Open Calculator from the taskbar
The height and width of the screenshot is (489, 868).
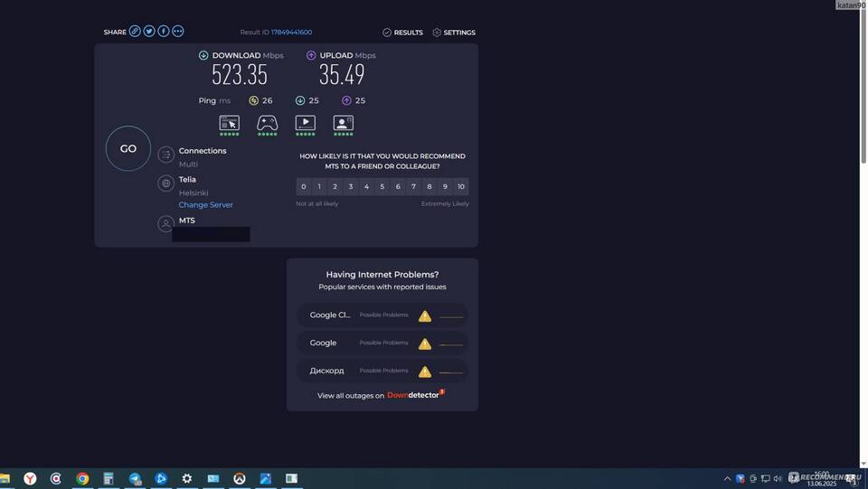108,478
